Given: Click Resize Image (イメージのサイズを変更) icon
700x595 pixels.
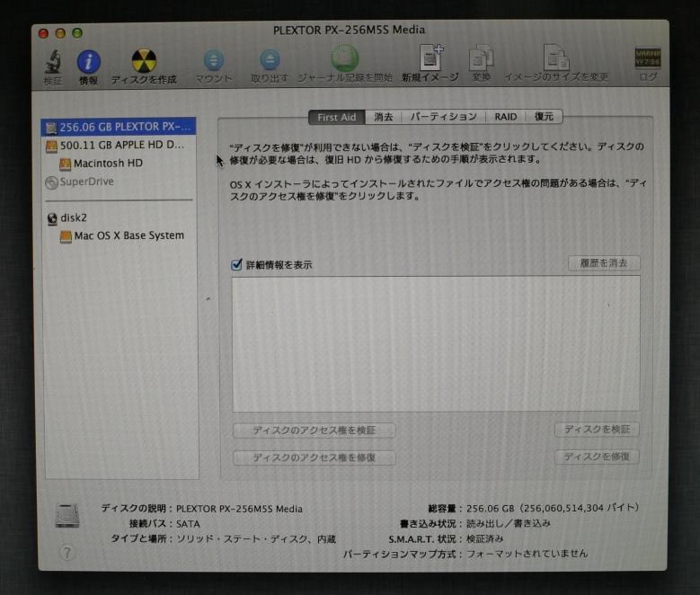Looking at the screenshot, I should tap(556, 58).
